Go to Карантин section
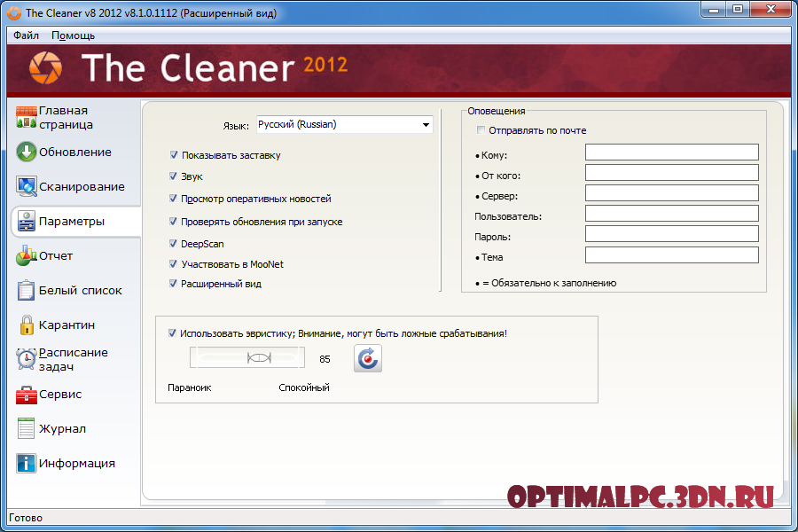798x532 pixels. 66,325
